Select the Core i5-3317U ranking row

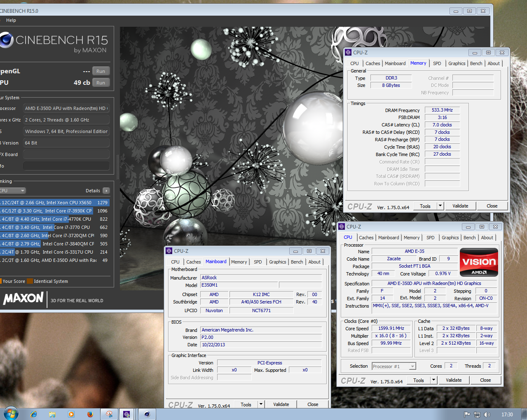55,252
